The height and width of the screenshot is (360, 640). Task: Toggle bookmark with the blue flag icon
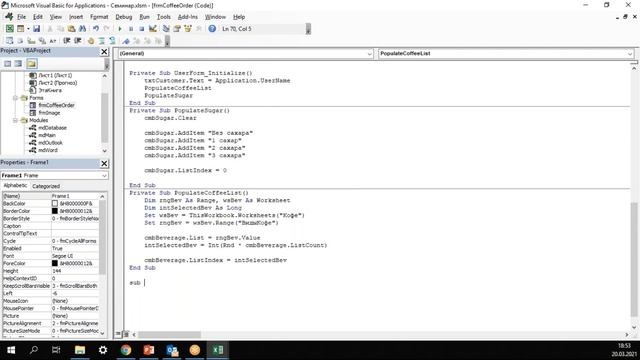coord(126,40)
